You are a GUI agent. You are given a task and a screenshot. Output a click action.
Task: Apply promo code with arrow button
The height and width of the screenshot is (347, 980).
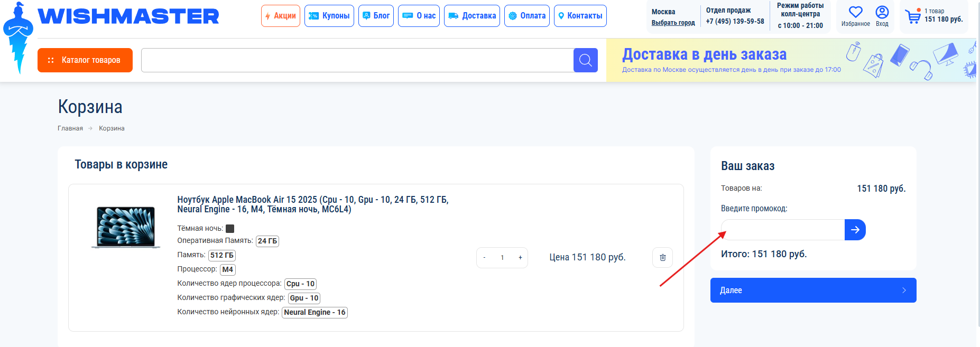click(855, 230)
